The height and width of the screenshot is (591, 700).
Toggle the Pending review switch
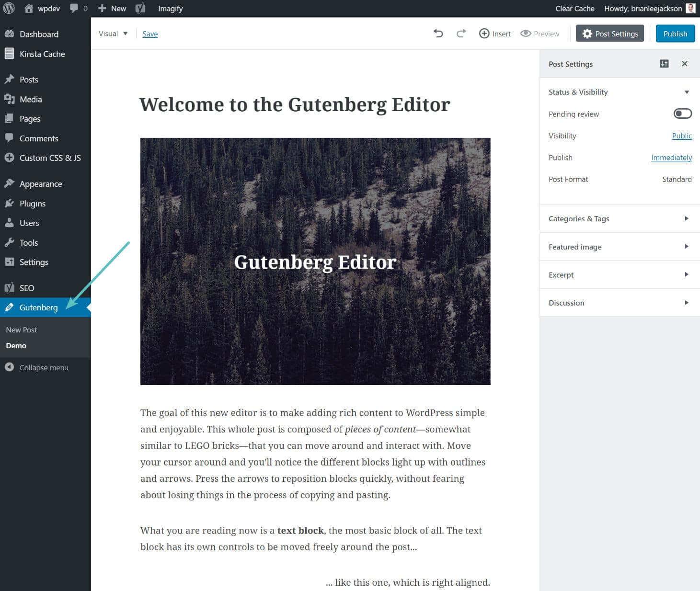pos(682,114)
